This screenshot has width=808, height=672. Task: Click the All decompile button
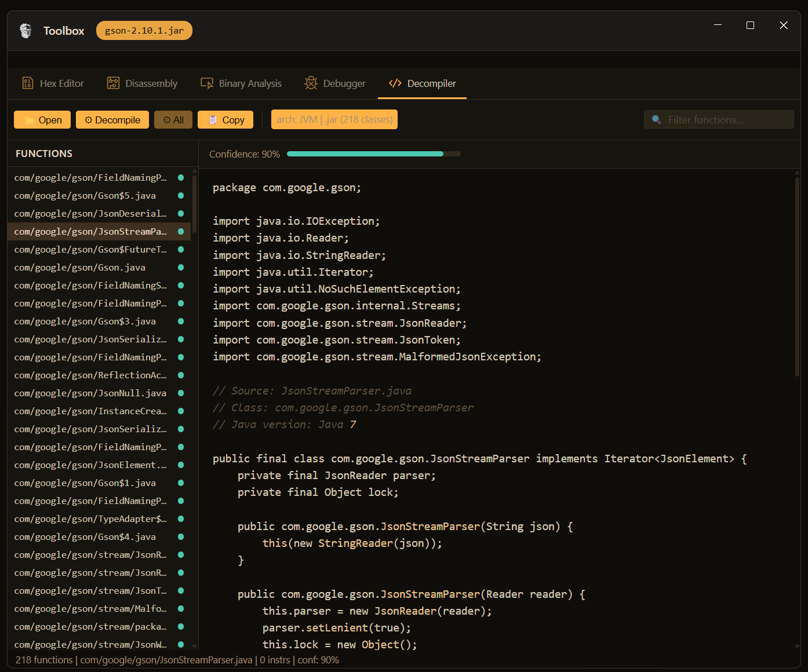[x=173, y=120]
